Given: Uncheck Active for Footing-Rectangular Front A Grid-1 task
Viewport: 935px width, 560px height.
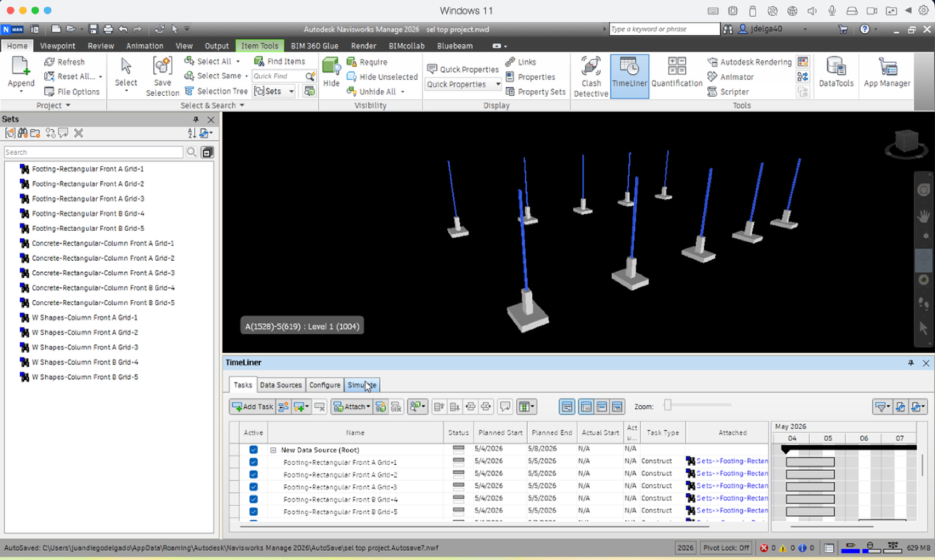Looking at the screenshot, I should 253,462.
